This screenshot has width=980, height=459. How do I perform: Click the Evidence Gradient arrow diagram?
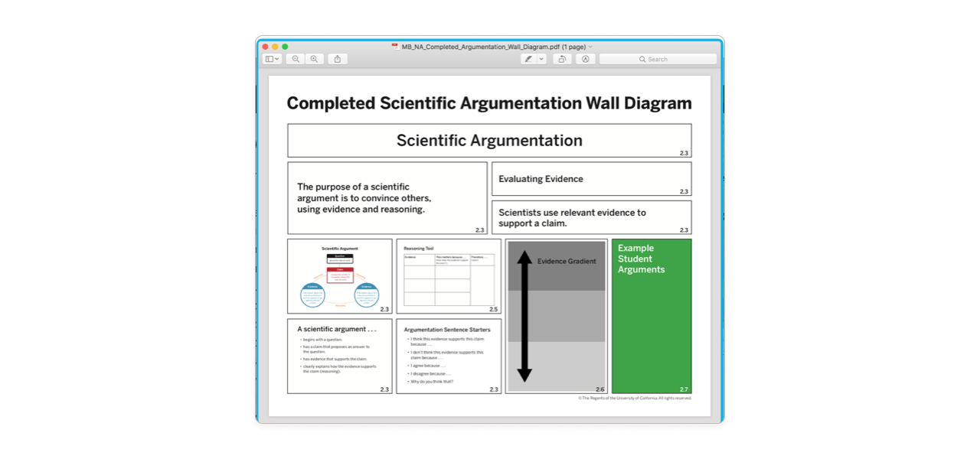coord(557,316)
